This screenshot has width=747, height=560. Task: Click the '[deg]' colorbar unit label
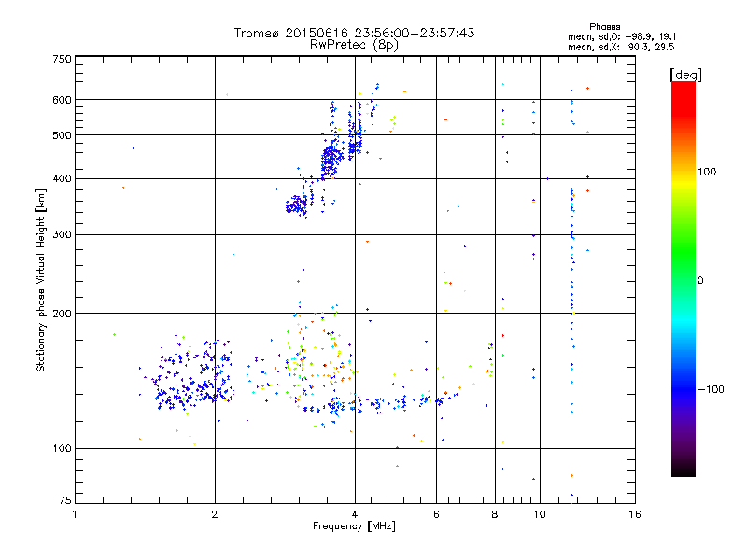coord(685,75)
